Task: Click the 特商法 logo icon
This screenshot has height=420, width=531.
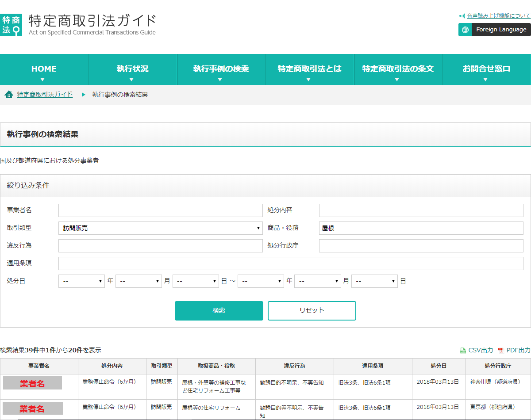Action: pos(11,25)
